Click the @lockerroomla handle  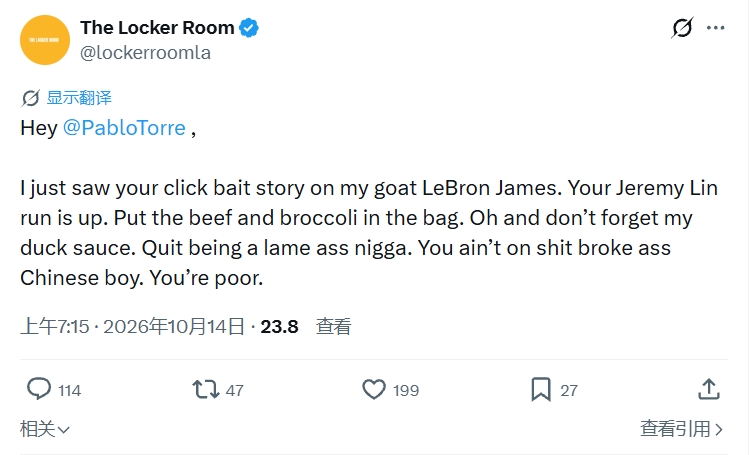(x=145, y=53)
